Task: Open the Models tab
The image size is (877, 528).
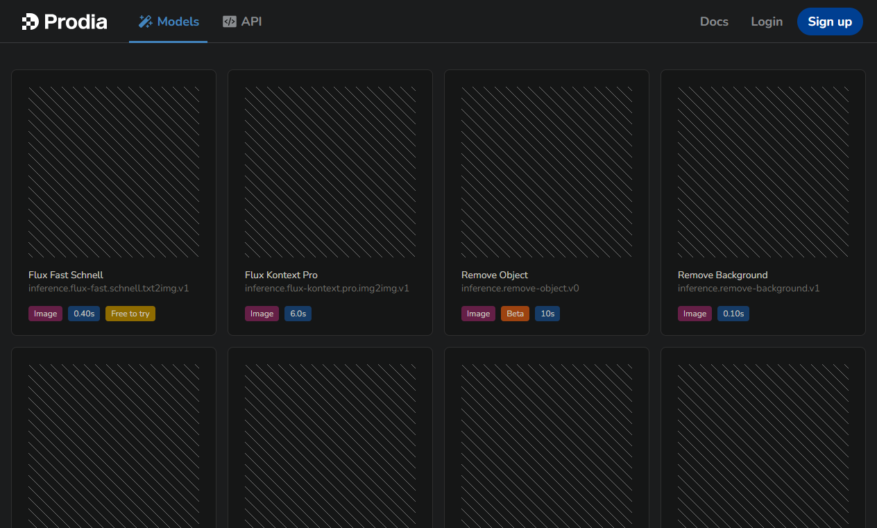Action: (168, 22)
